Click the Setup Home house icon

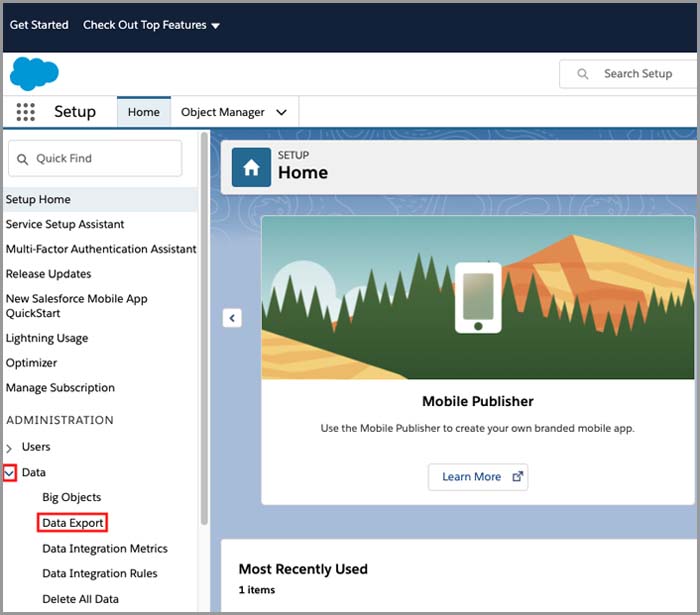tap(251, 168)
